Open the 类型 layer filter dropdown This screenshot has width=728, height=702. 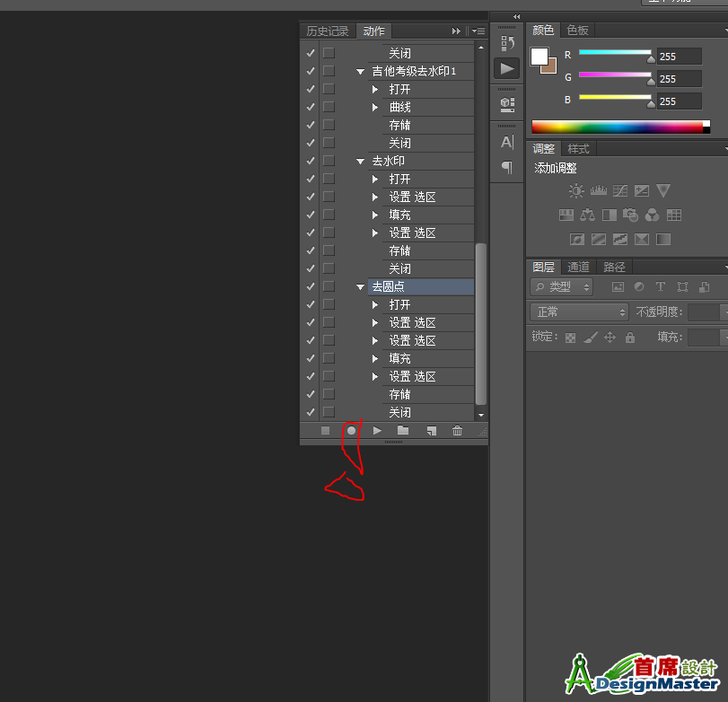click(x=561, y=287)
